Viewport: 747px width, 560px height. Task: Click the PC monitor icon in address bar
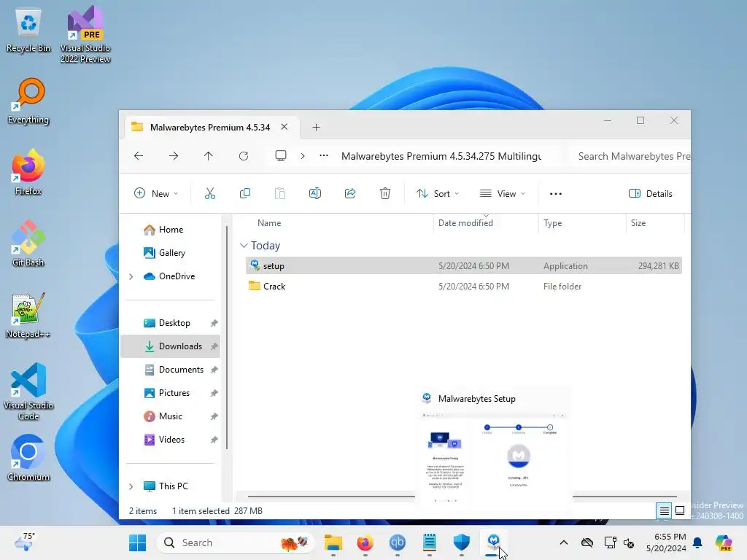(281, 156)
